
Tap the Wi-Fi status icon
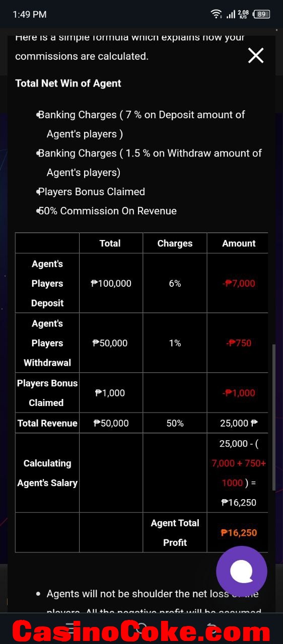point(217,14)
